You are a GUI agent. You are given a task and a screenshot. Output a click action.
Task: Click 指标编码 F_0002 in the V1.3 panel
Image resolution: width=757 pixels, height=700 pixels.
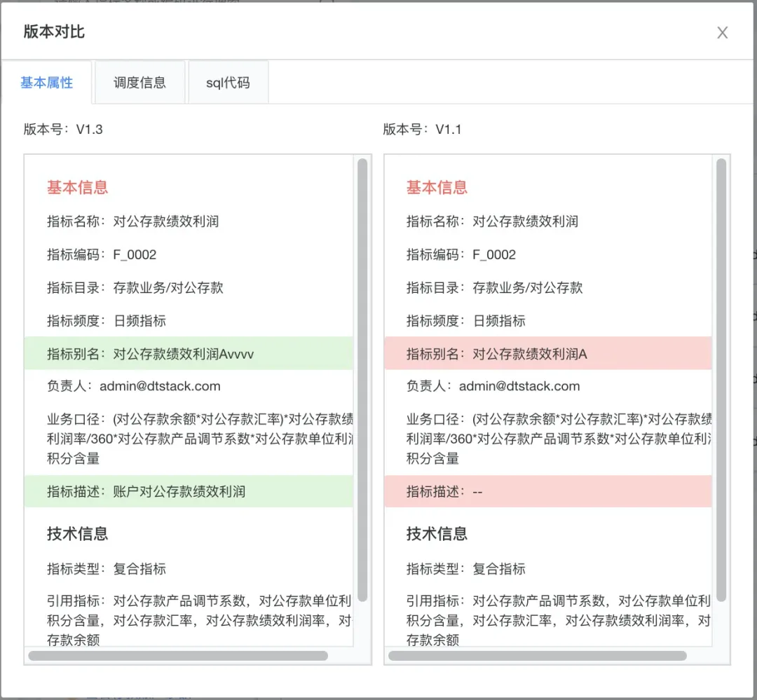click(102, 254)
